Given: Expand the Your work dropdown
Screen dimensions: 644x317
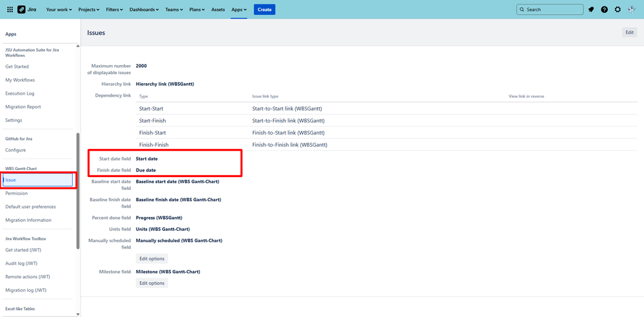Looking at the screenshot, I should (59, 10).
